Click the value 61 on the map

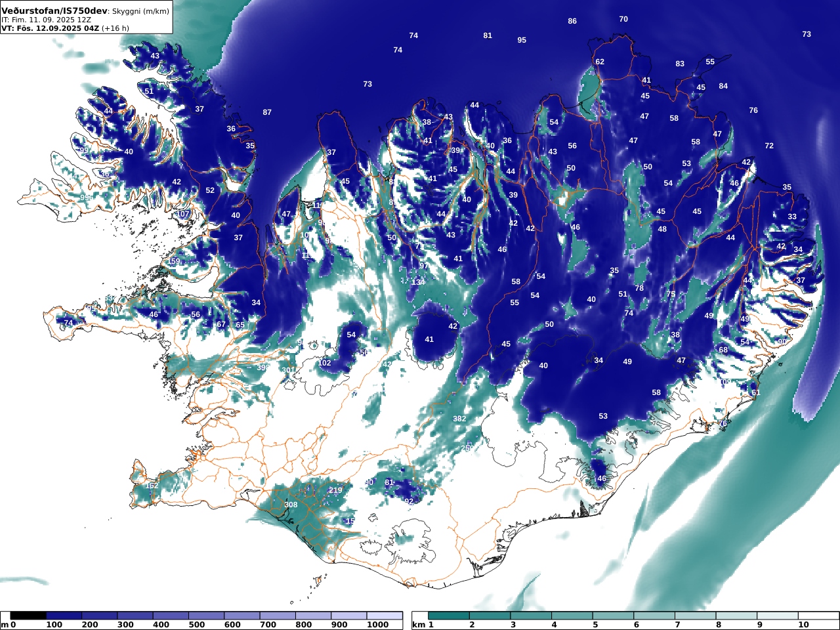tap(755, 392)
